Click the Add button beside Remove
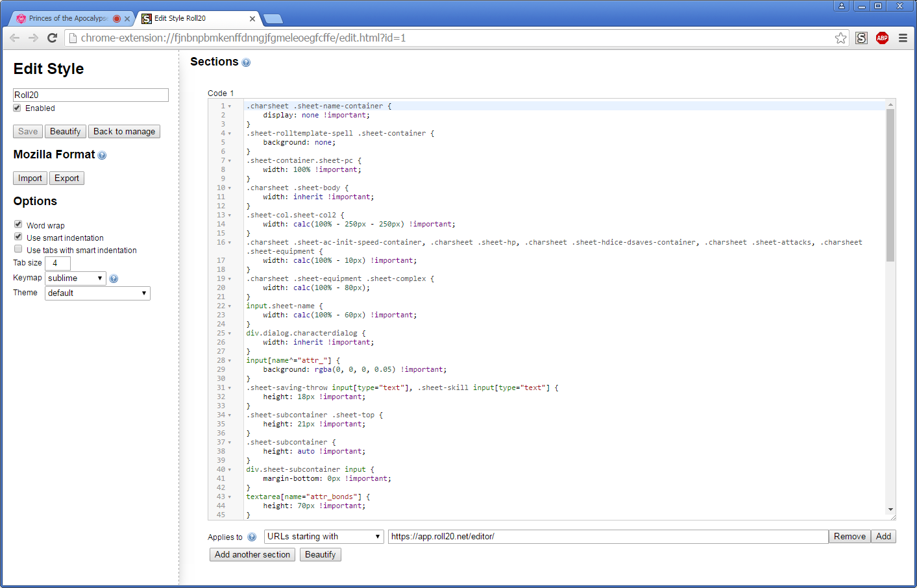The image size is (917, 588). (x=883, y=536)
